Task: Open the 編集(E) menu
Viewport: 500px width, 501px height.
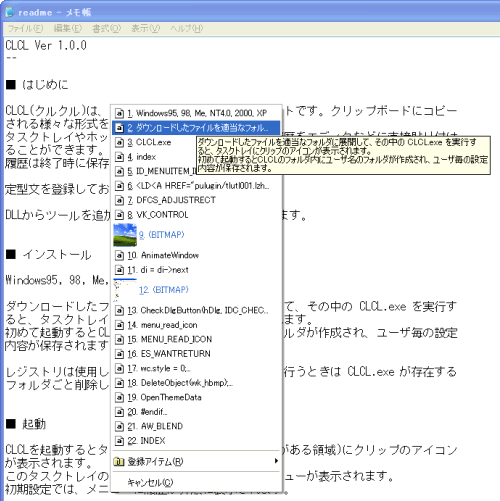Action: click(x=68, y=29)
